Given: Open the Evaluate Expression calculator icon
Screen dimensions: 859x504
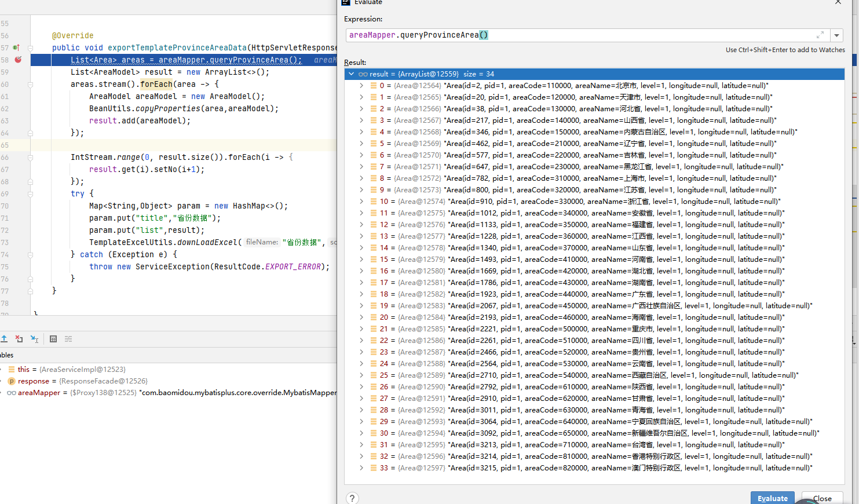Looking at the screenshot, I should pos(53,339).
